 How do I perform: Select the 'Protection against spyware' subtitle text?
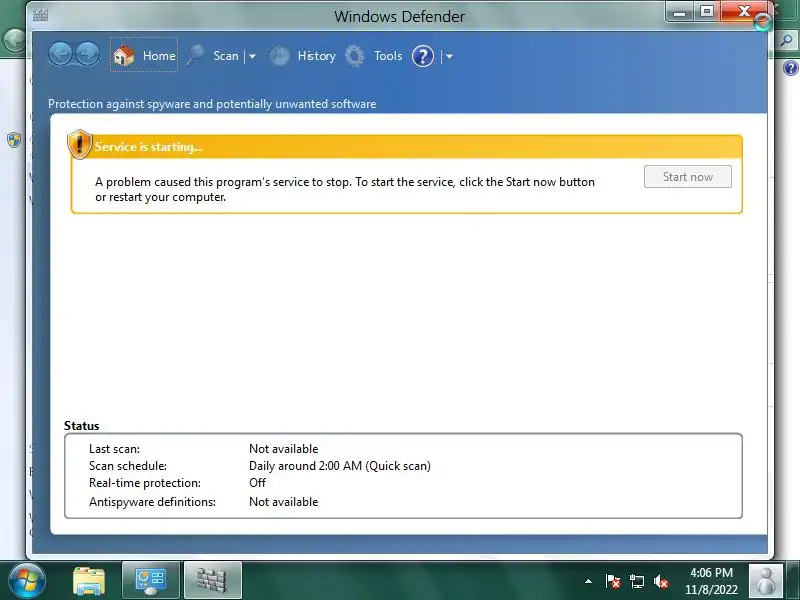(212, 104)
